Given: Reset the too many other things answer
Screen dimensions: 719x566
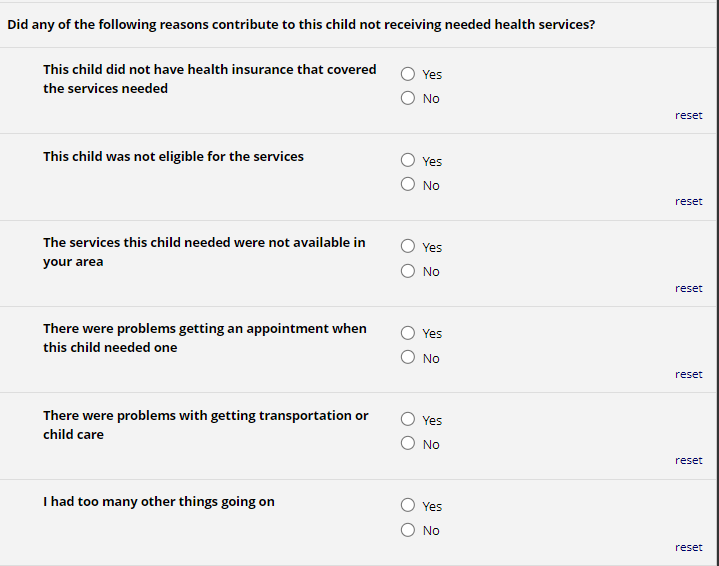Looking at the screenshot, I should (x=688, y=547).
